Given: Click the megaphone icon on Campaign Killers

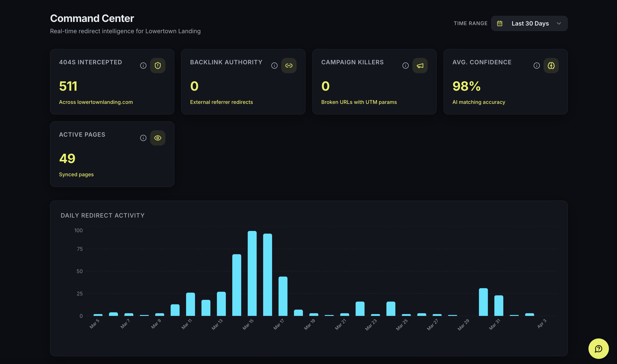Looking at the screenshot, I should click(420, 66).
